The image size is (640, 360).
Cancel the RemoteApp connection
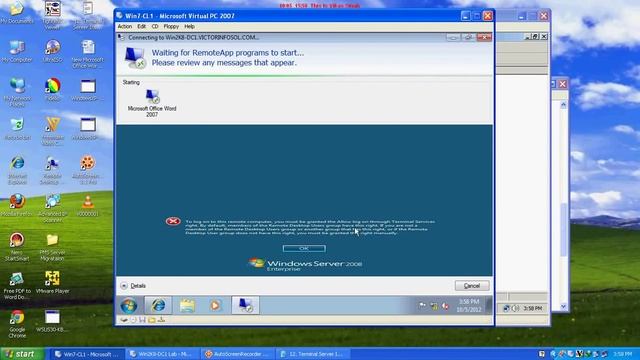click(x=472, y=286)
